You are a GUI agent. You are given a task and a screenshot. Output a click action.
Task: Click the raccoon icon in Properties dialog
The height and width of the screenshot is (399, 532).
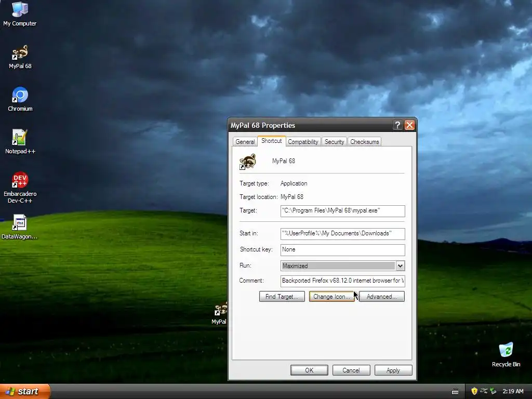[x=248, y=162]
